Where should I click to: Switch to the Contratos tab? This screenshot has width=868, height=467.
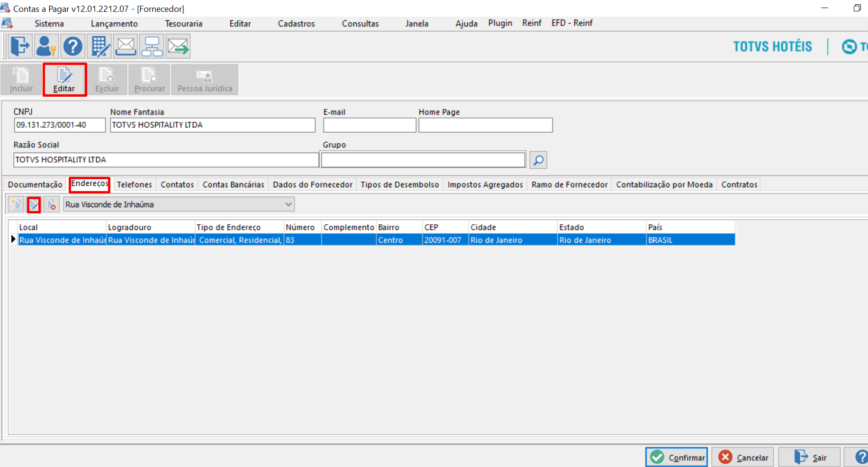tap(739, 184)
